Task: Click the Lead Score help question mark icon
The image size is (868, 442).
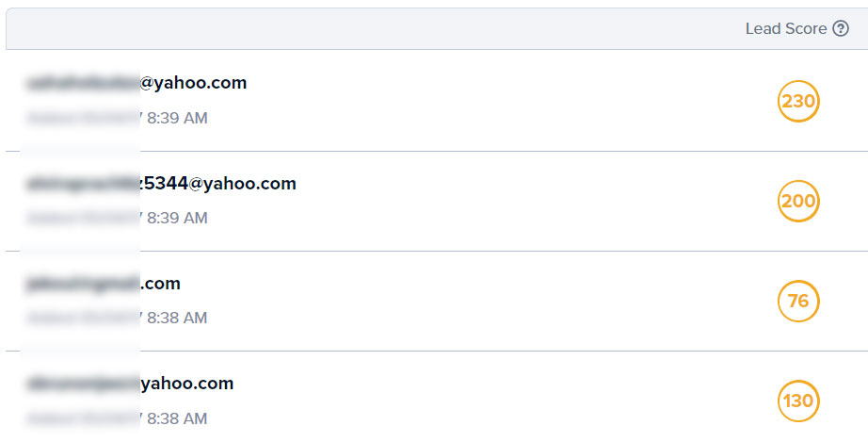Action: (x=841, y=28)
